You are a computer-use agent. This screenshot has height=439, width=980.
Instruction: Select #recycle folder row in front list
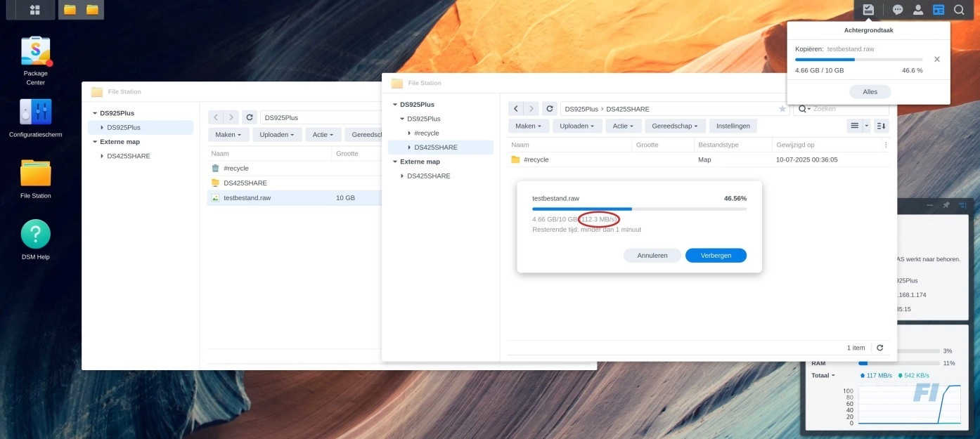tap(699, 159)
